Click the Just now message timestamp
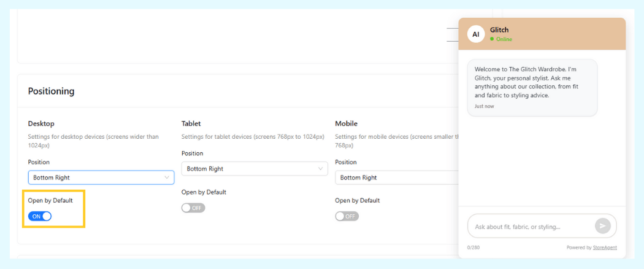Viewport: 644px width, 269px height. [484, 106]
